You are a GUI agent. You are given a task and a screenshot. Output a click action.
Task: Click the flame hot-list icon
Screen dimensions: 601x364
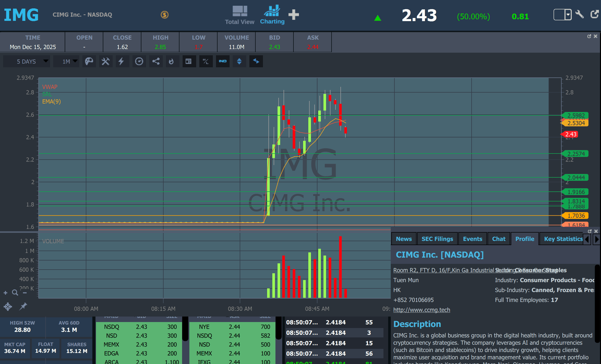click(x=171, y=61)
